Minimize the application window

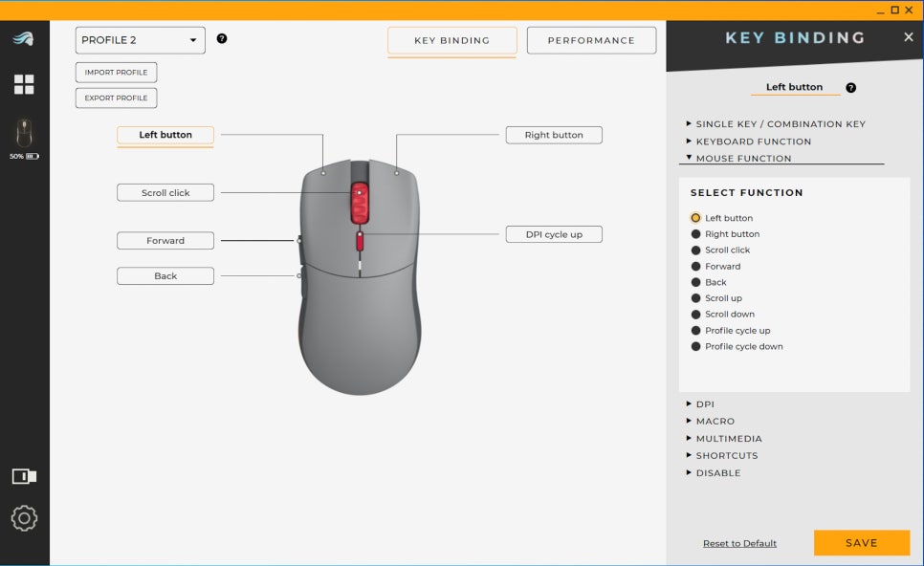point(880,11)
